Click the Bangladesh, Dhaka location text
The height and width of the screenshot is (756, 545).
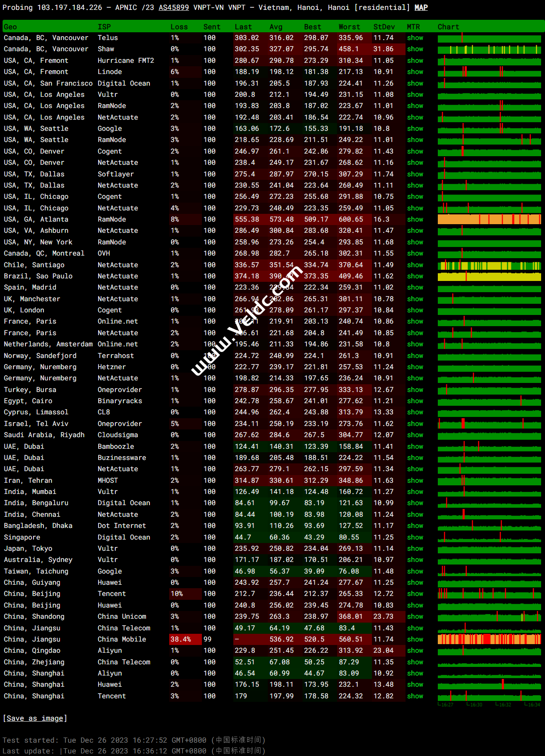(38, 526)
